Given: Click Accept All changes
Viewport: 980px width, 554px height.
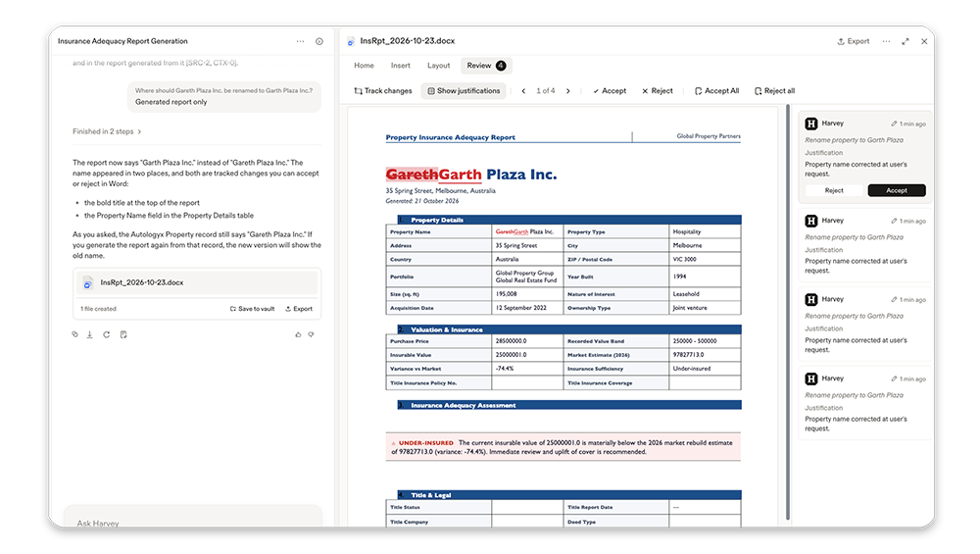Looking at the screenshot, I should (717, 90).
